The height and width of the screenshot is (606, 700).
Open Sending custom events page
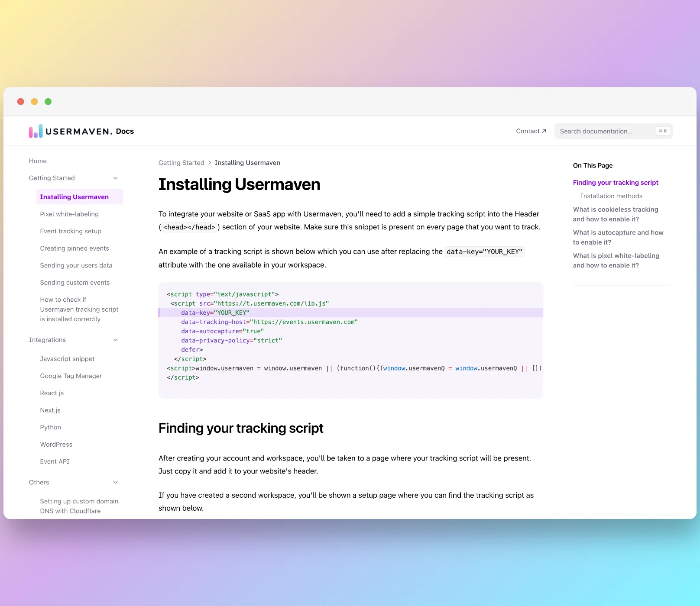coord(75,283)
